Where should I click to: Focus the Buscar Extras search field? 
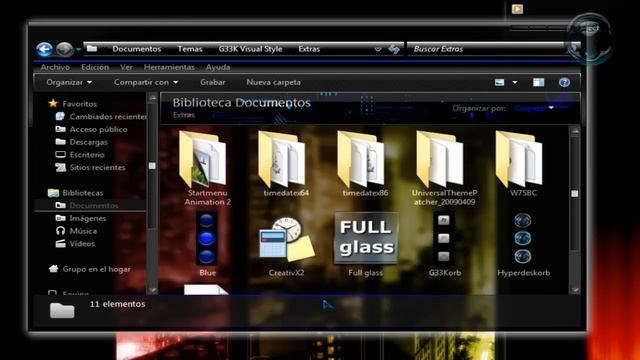488,49
